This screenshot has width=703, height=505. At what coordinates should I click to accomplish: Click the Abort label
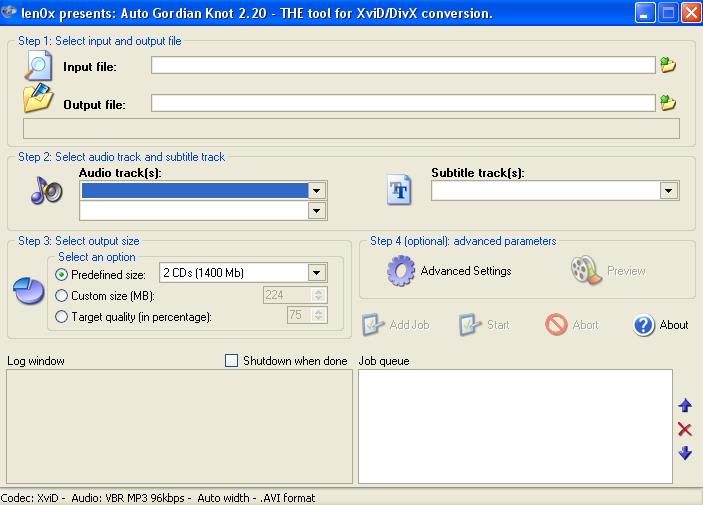click(x=586, y=325)
